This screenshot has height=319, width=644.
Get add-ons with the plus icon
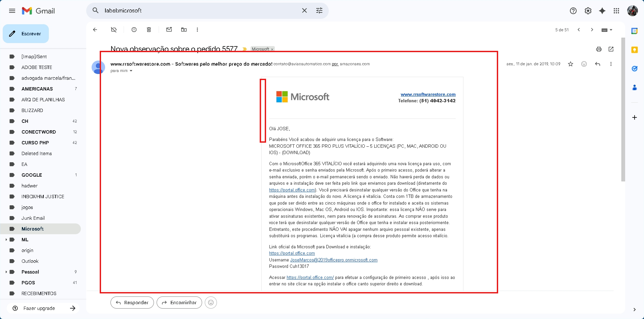(635, 117)
